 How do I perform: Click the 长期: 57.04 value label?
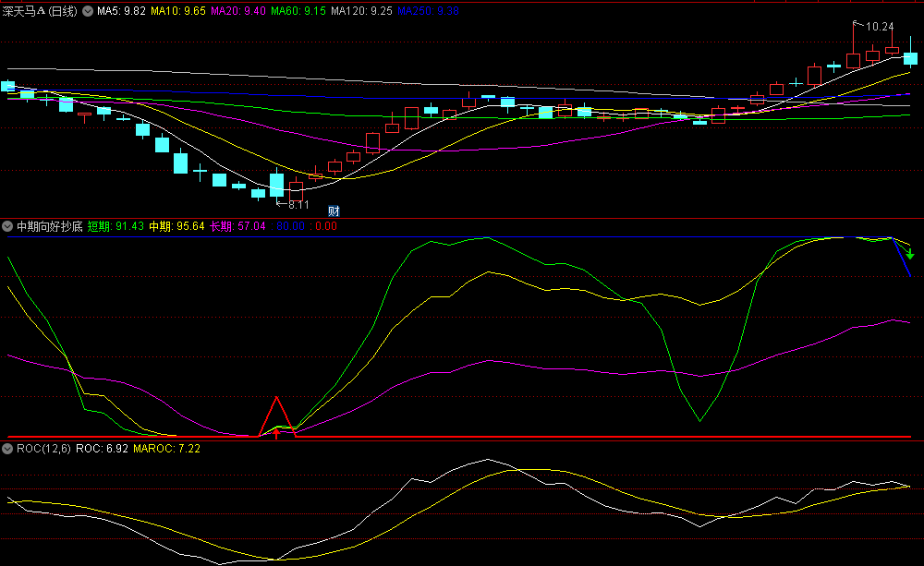pyautogui.click(x=237, y=226)
